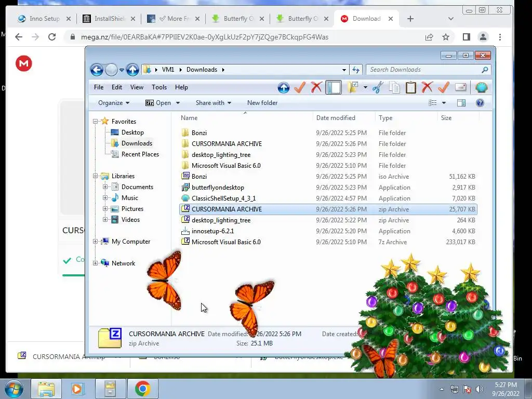Click the Chrome icon on taskbar
This screenshot has width=532, height=399.
(x=142, y=389)
